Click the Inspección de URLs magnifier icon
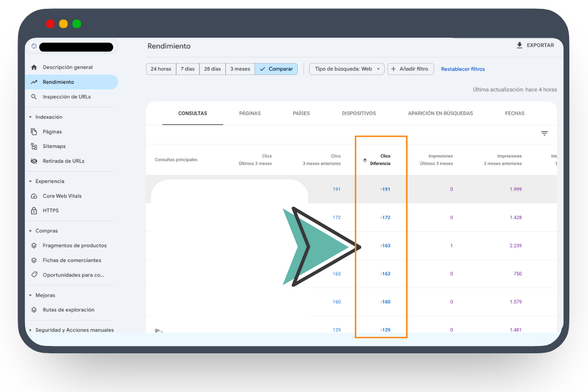The image size is (588, 392). pyautogui.click(x=34, y=97)
